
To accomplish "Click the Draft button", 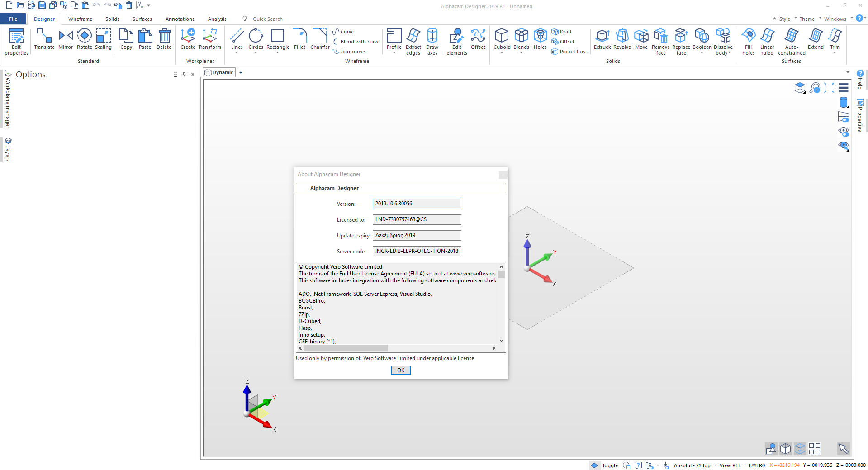I will click(x=561, y=32).
